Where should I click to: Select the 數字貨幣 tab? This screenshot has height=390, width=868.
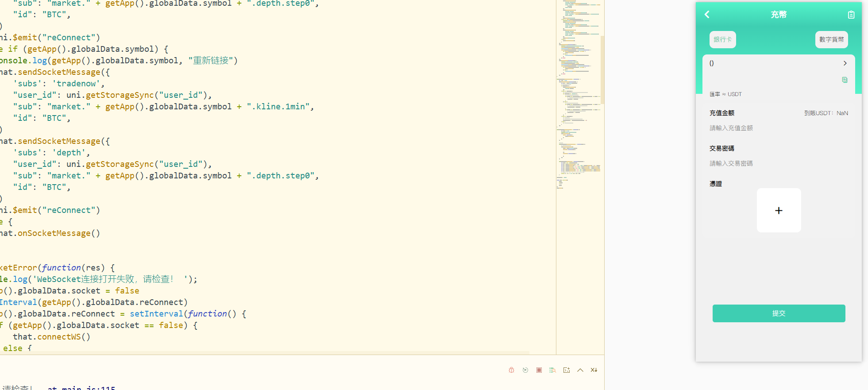pyautogui.click(x=831, y=39)
